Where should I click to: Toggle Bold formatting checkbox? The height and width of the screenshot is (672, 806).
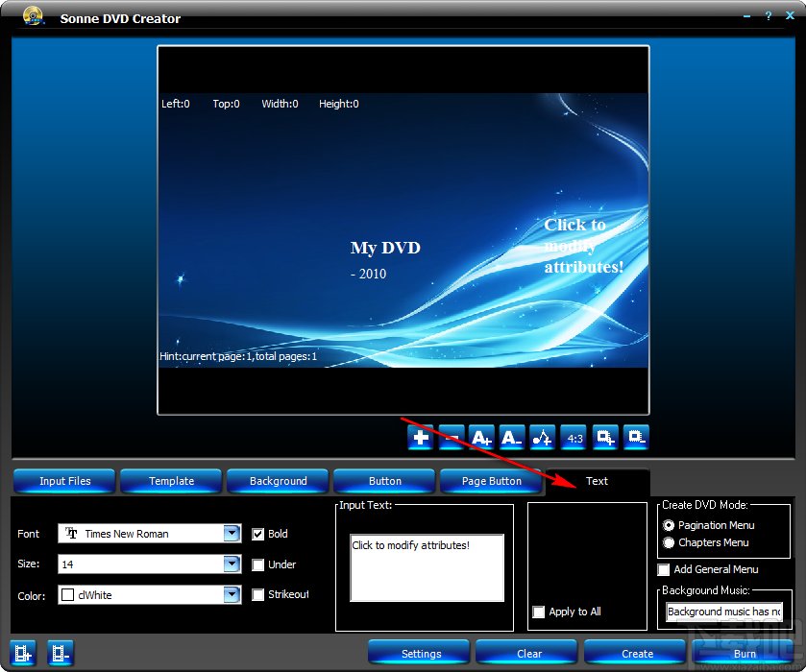258,534
